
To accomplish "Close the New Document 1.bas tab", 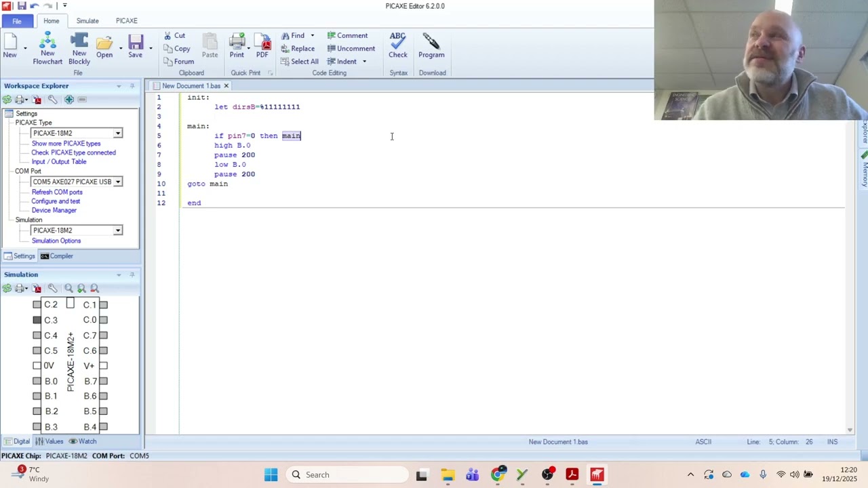I will point(226,86).
